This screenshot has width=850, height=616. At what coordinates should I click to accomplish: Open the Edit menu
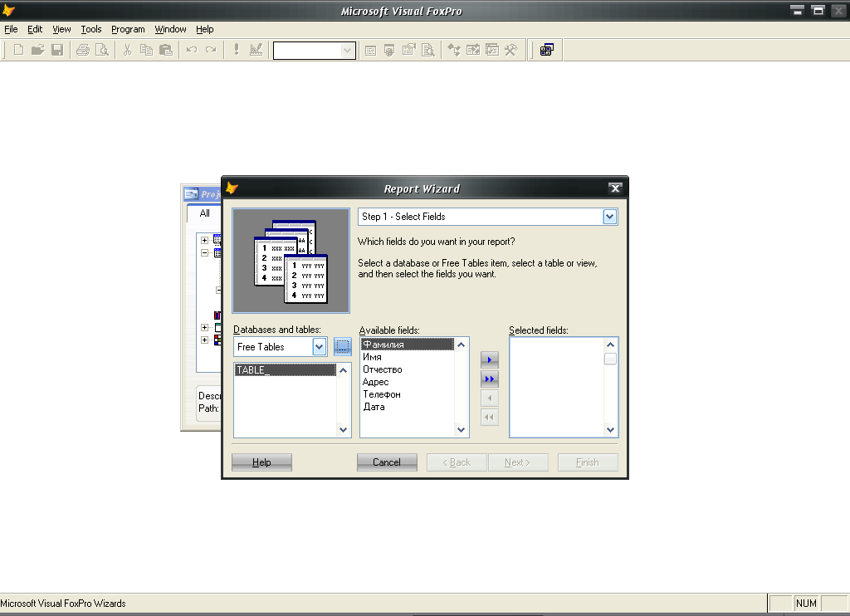click(35, 29)
